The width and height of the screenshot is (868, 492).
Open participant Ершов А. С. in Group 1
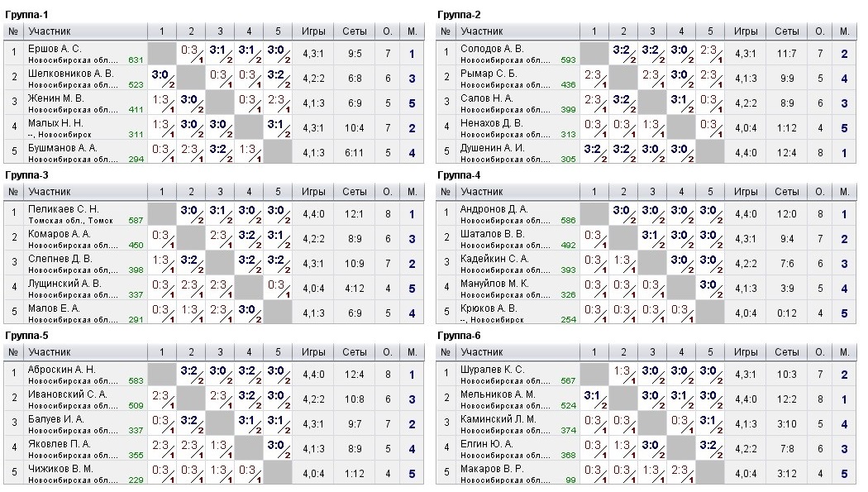pyautogui.click(x=55, y=49)
